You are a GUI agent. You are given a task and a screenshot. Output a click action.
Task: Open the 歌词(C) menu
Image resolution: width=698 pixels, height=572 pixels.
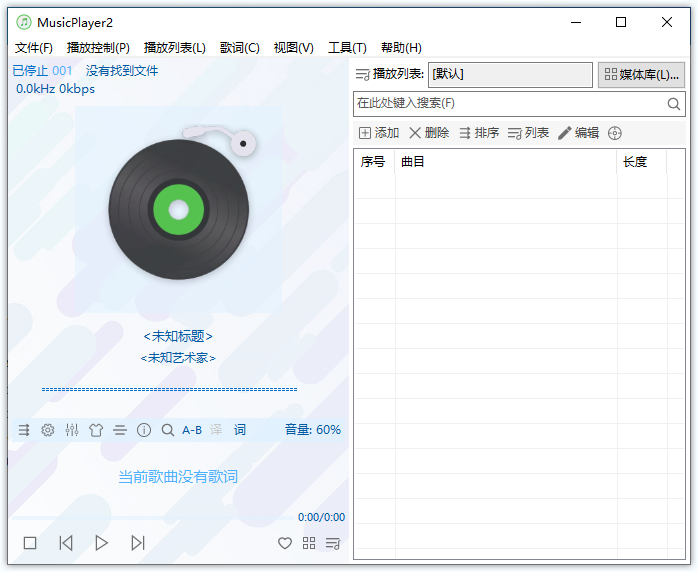[x=239, y=48]
